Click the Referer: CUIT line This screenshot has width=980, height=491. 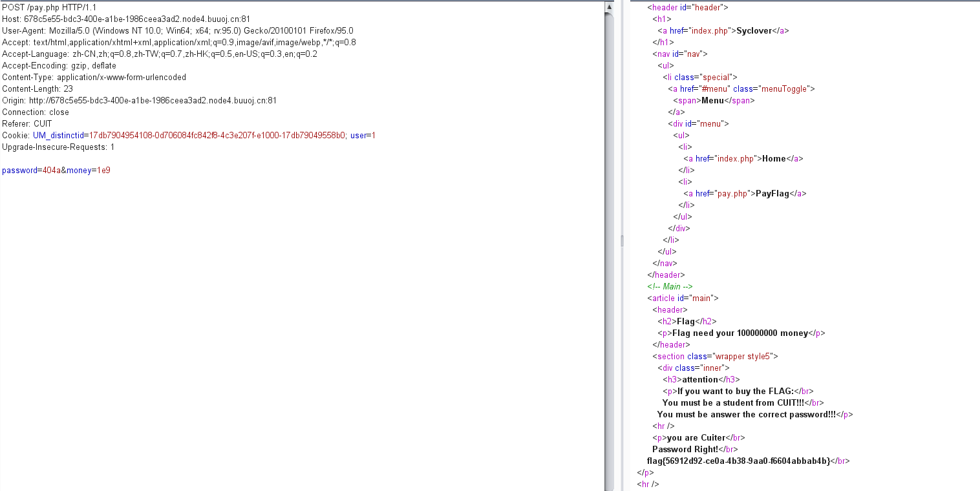pos(27,124)
